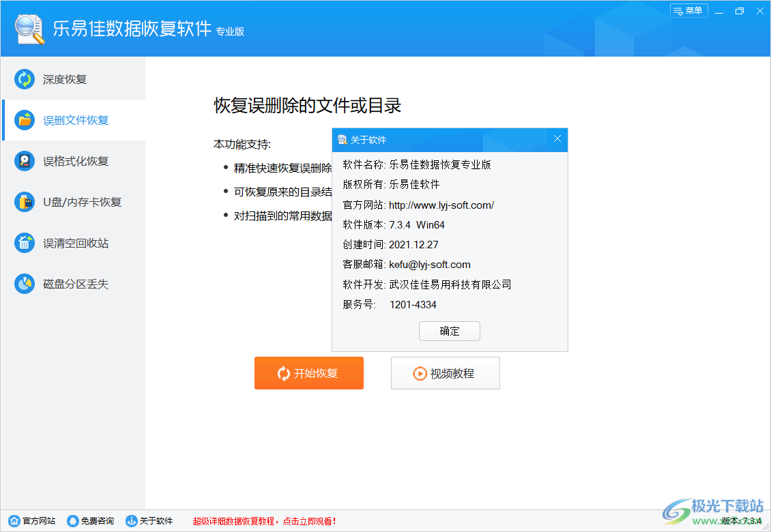771x532 pixels.
Task: Click the 误清空回收站 trash icon
Action: coord(25,243)
